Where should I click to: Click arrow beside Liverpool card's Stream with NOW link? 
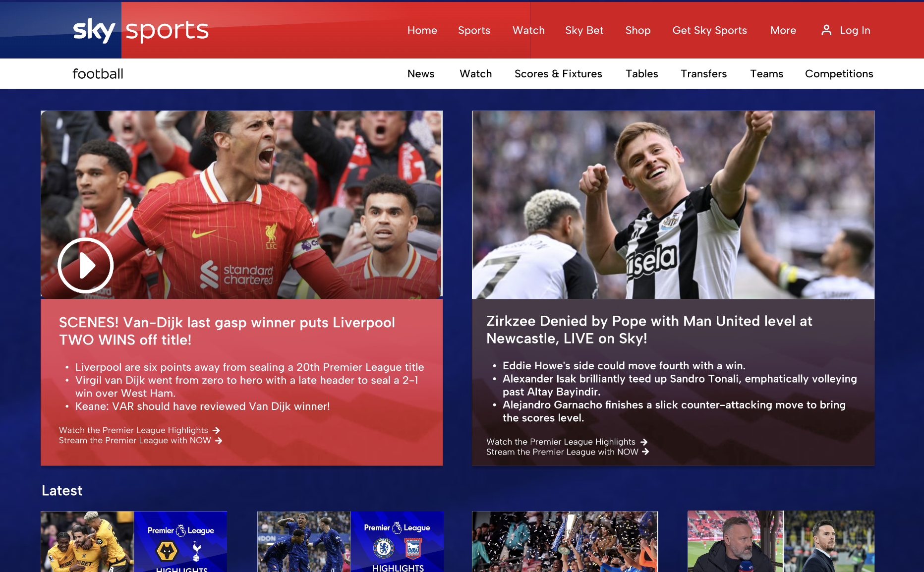coord(219,441)
